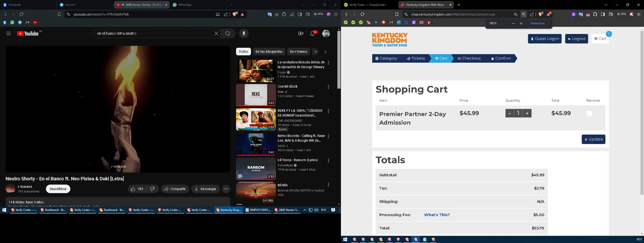Toggle VPN in the Kentucky Kingdom browser
The width and height of the screenshot is (644, 243).
pos(621,14)
